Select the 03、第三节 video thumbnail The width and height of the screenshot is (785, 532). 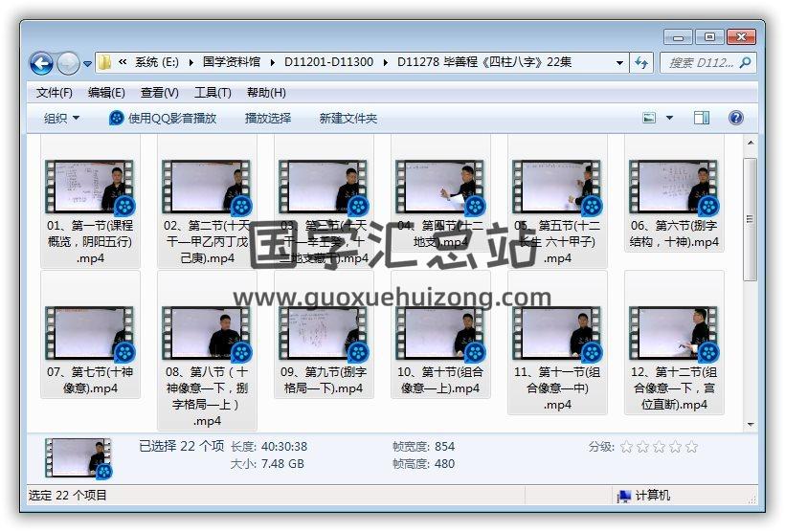pyautogui.click(x=324, y=187)
